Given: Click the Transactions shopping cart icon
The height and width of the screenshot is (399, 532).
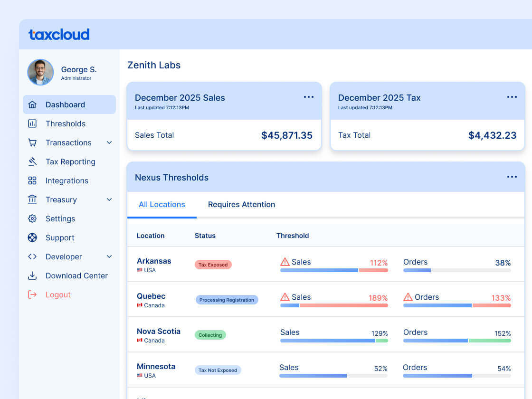Looking at the screenshot, I should (x=32, y=142).
